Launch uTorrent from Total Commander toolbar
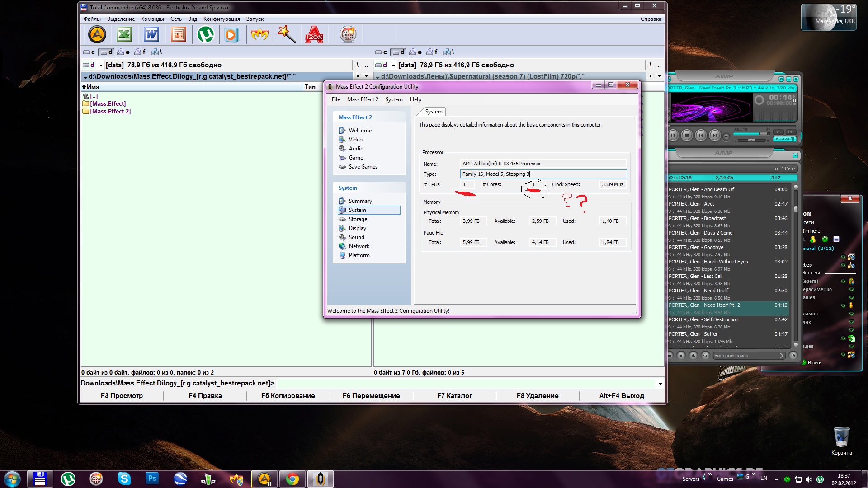868x488 pixels. (x=206, y=34)
